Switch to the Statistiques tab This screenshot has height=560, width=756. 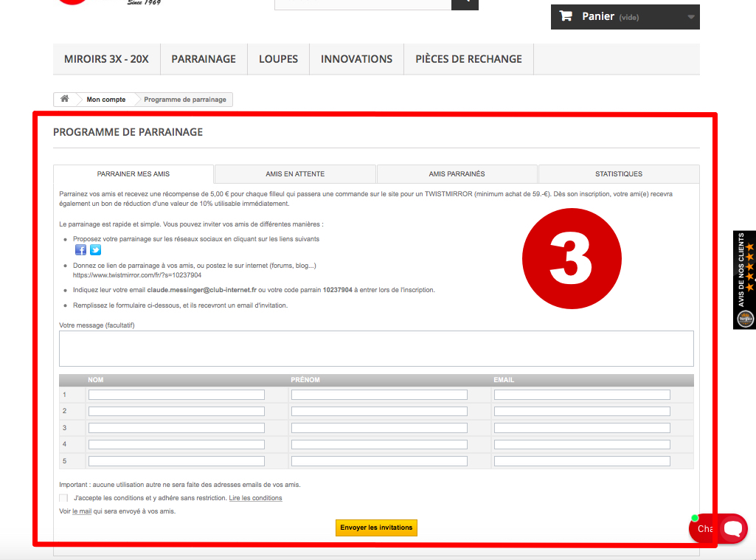tap(619, 173)
